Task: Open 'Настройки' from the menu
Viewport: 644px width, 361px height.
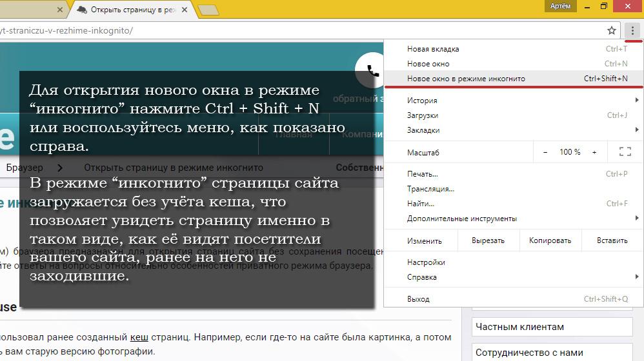Action: coord(514,262)
